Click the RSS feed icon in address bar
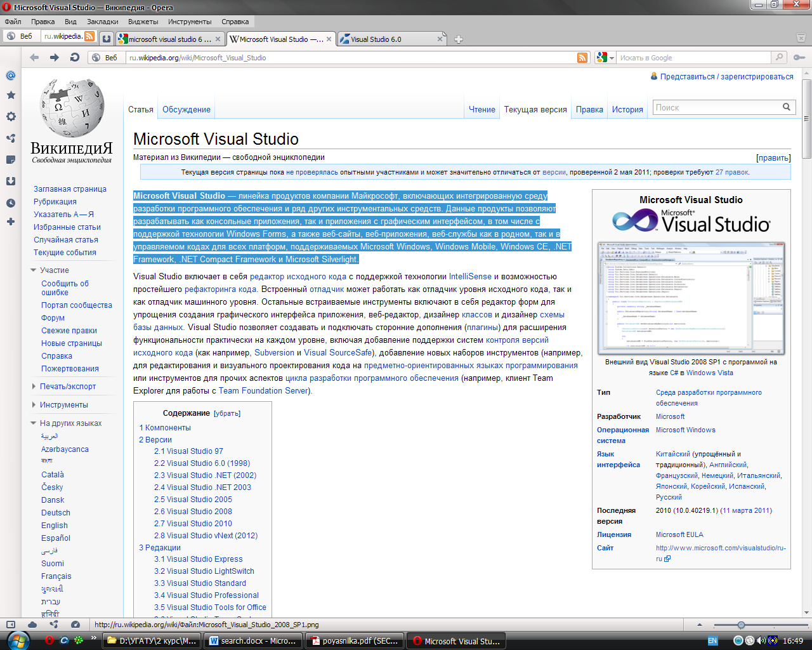This screenshot has width=812, height=650. tap(582, 58)
